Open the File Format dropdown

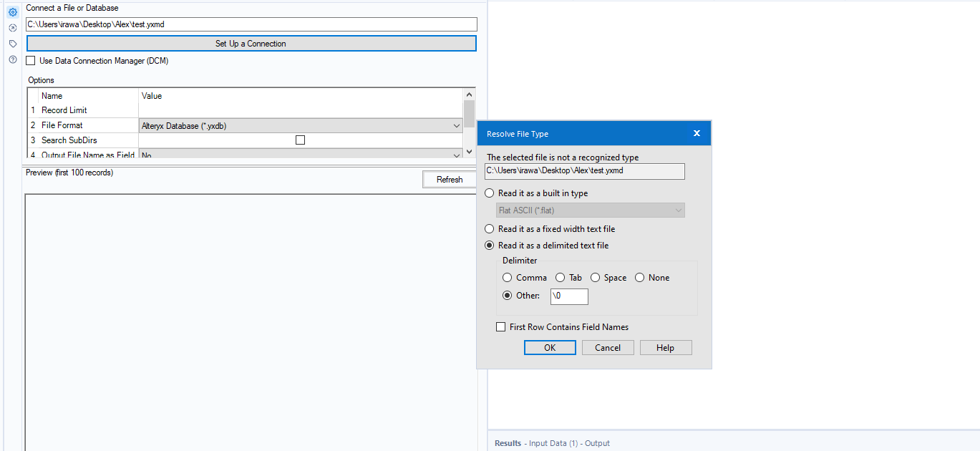point(456,125)
